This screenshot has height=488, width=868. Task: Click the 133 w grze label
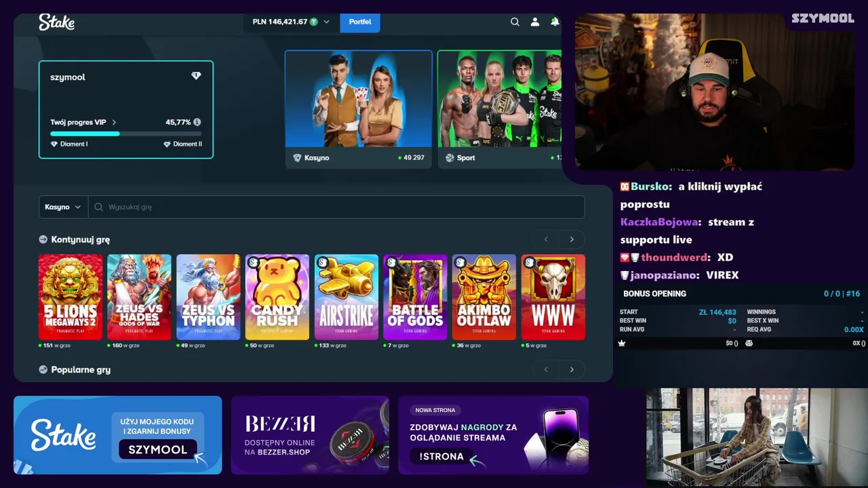pyautogui.click(x=333, y=346)
